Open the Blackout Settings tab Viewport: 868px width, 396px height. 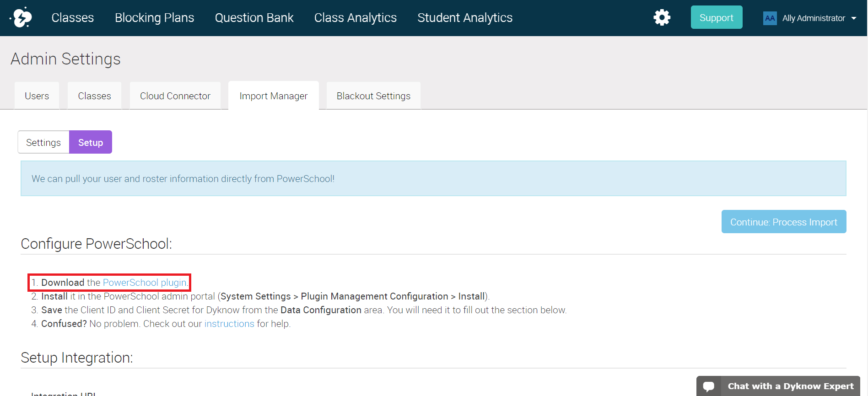pyautogui.click(x=373, y=96)
